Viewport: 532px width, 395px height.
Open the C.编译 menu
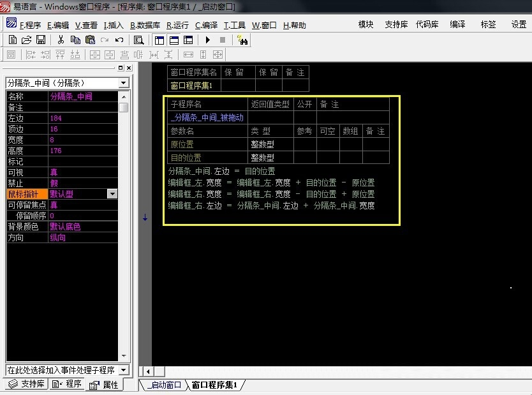tap(206, 26)
